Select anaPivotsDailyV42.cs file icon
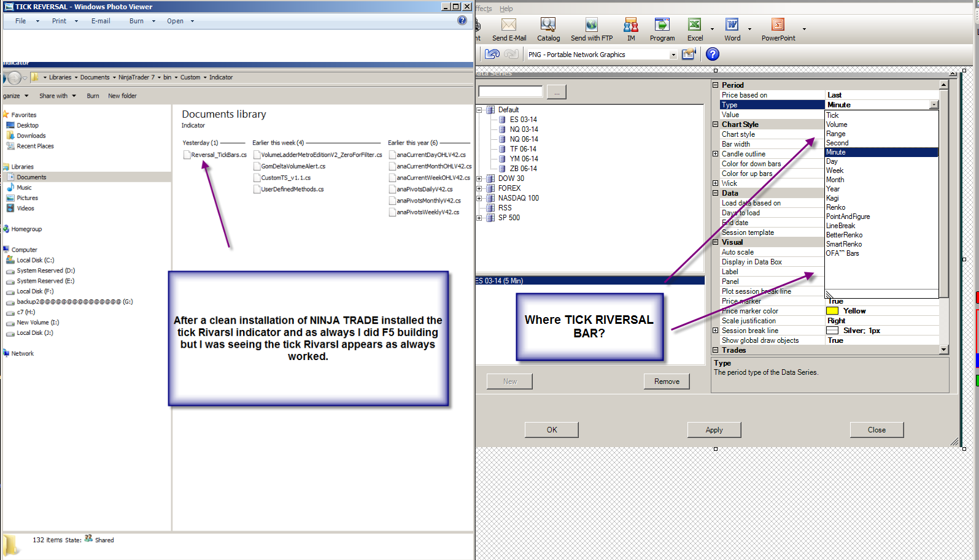The image size is (979, 560). point(392,189)
